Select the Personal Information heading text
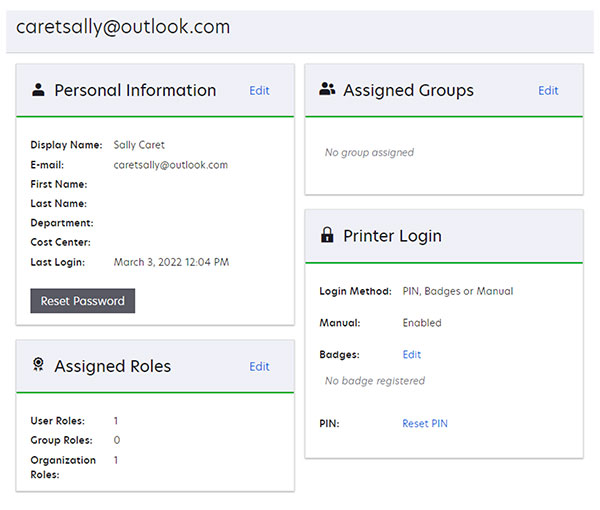 point(135,91)
